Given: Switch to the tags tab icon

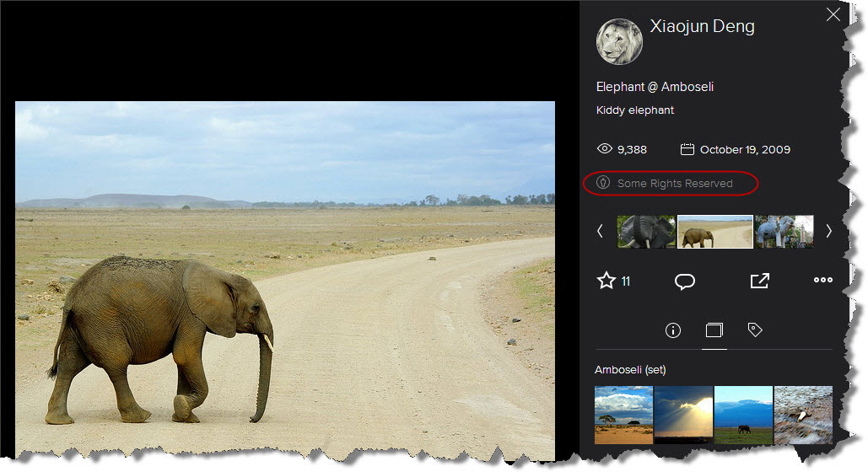Looking at the screenshot, I should click(755, 330).
